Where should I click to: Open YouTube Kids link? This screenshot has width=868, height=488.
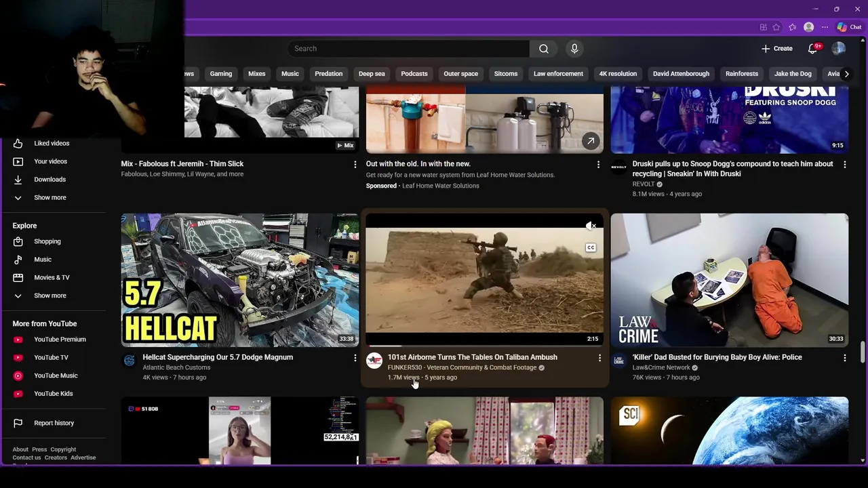pyautogui.click(x=53, y=394)
